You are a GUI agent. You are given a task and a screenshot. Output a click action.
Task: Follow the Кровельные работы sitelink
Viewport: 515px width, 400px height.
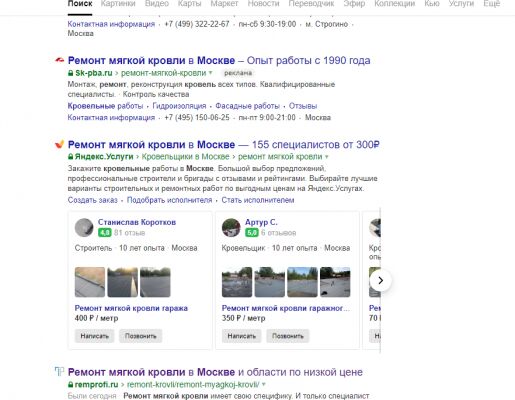point(105,106)
